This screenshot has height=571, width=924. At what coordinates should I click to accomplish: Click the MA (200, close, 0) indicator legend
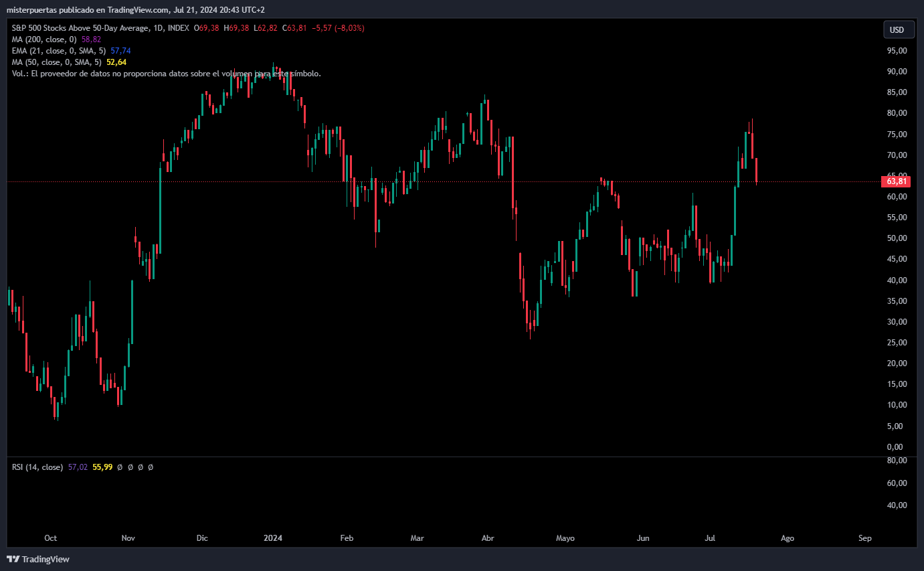[x=44, y=39]
